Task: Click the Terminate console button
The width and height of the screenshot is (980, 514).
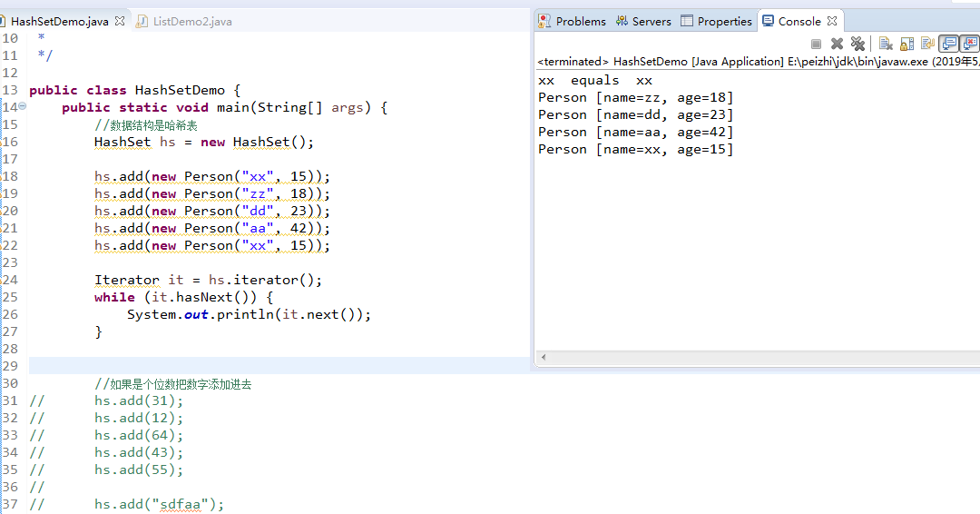Action: click(816, 44)
